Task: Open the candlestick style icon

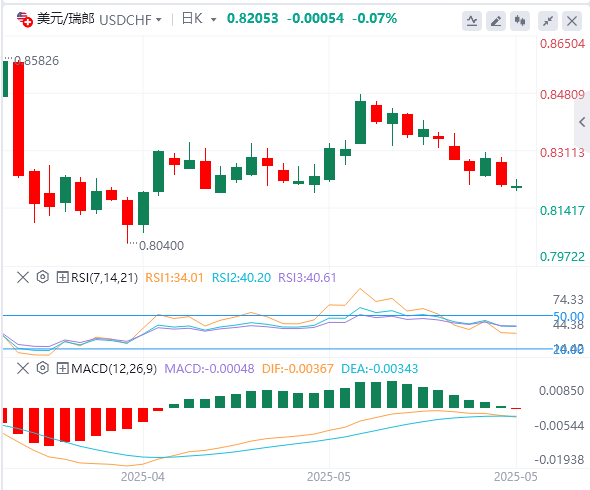Action: (x=520, y=20)
